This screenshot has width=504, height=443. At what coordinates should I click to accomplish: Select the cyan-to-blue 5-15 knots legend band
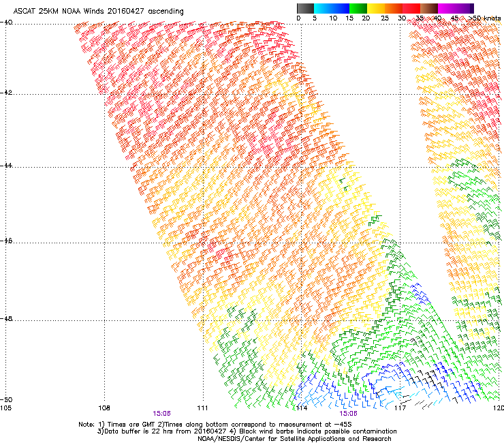332,8
